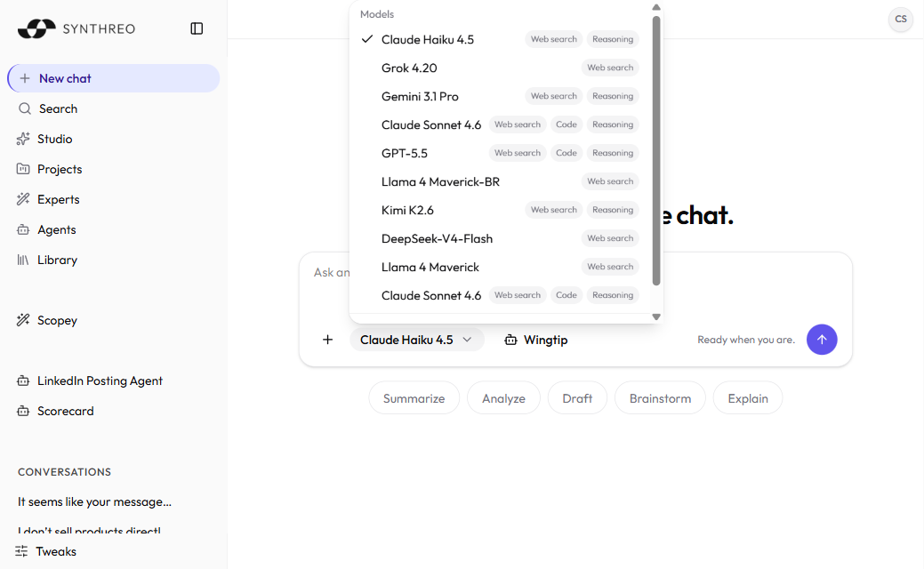
Task: Click the Models header label
Action: coord(377,14)
